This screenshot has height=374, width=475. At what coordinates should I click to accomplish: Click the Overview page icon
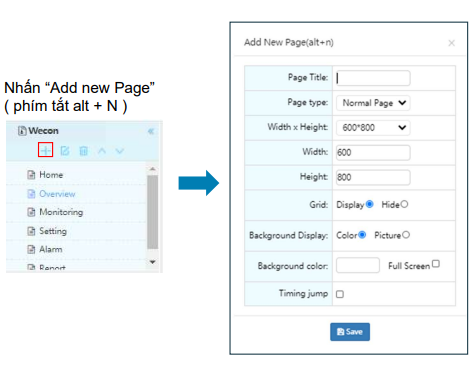[31, 194]
